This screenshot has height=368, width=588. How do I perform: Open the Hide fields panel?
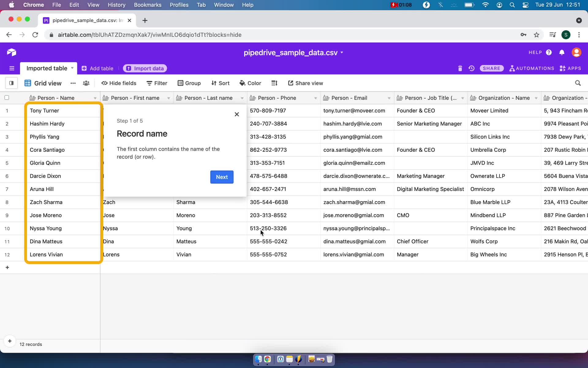pos(119,83)
